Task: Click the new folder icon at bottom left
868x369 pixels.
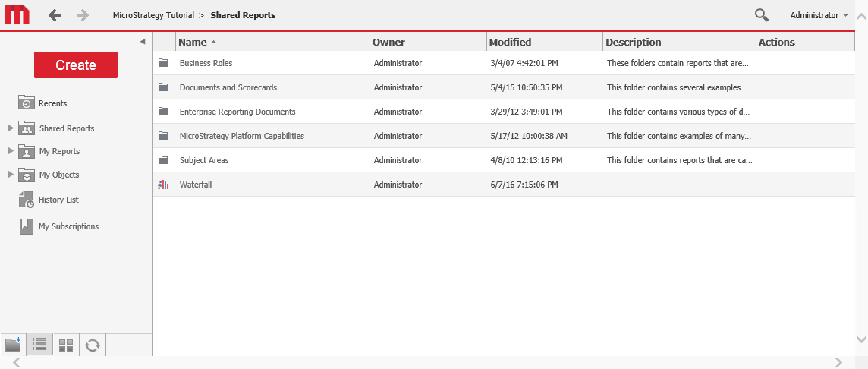Action: point(13,345)
